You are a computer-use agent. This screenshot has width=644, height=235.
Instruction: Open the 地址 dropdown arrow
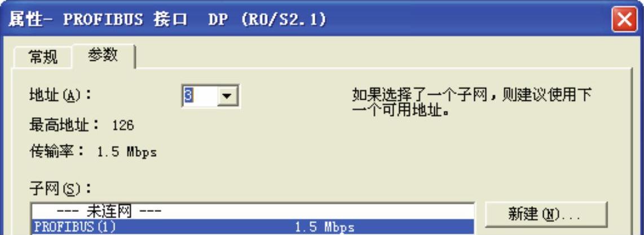pos(227,96)
